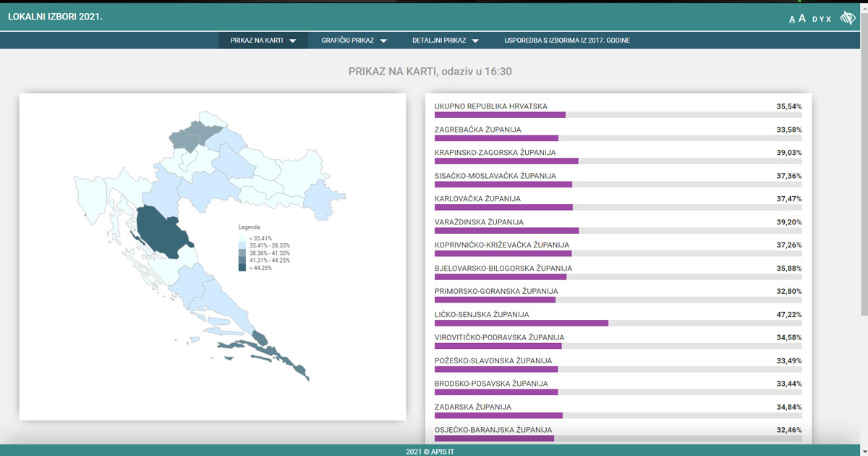Viewport: 868px width, 456px height.
Task: Open the Prikaz na karti dropdown
Action: point(263,41)
